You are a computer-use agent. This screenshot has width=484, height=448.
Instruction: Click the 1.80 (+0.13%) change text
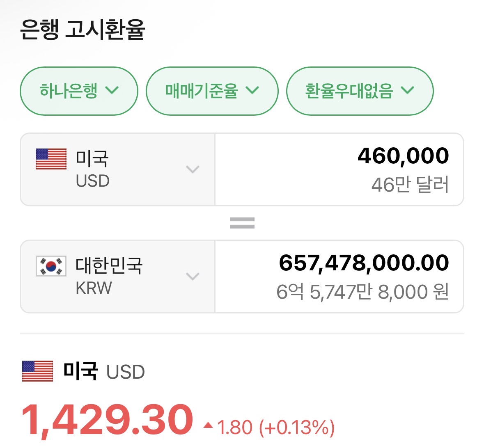276,427
